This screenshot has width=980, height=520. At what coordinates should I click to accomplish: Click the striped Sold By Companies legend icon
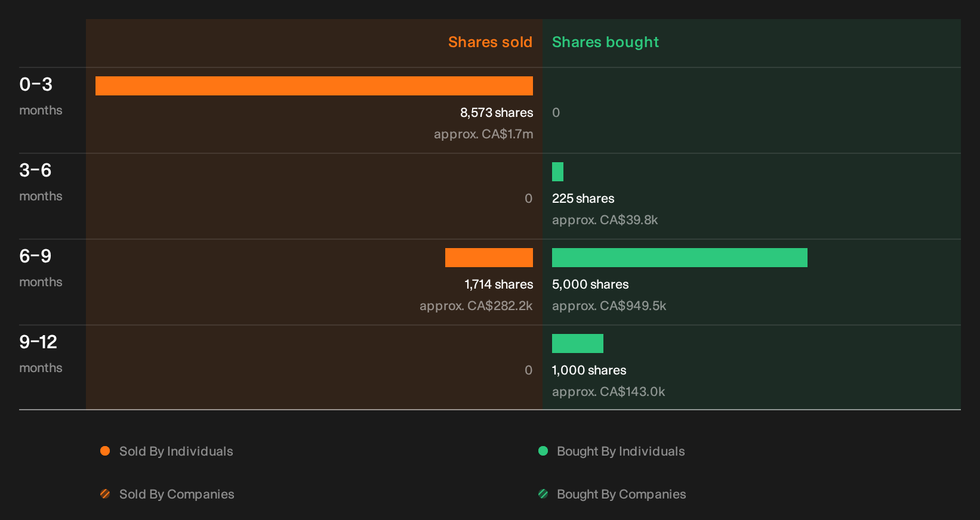105,494
